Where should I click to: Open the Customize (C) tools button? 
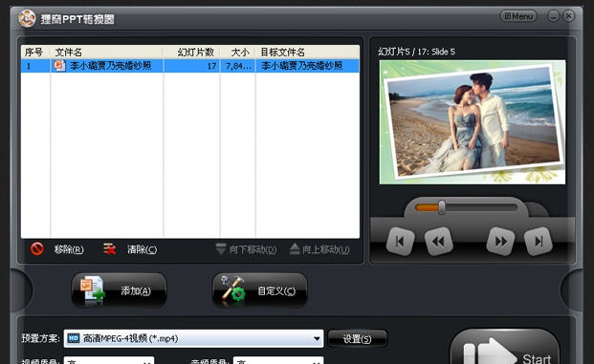[x=260, y=290]
